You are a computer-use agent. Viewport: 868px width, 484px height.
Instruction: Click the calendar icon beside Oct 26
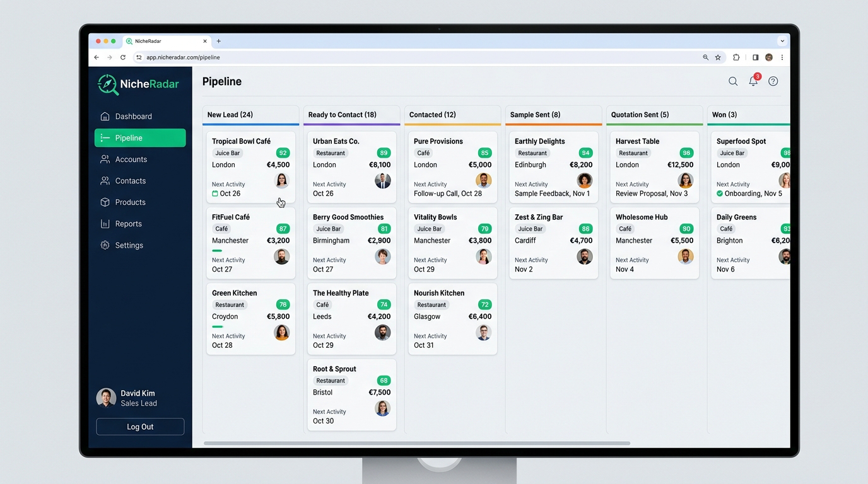(215, 193)
